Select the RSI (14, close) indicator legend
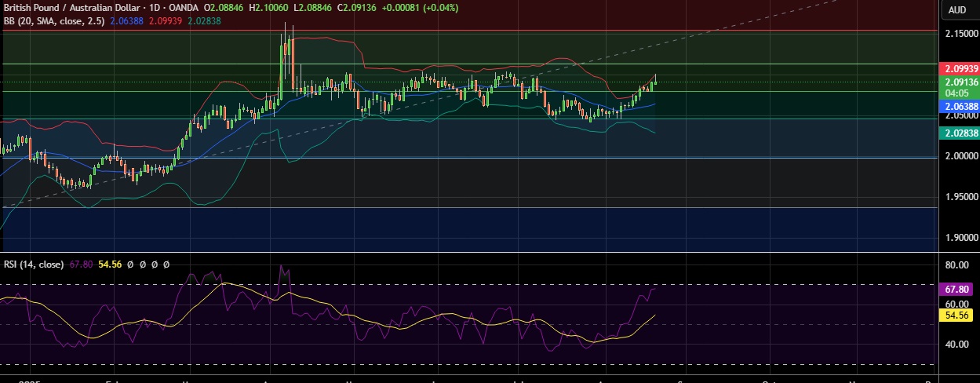The height and width of the screenshot is (383, 980). (35, 264)
